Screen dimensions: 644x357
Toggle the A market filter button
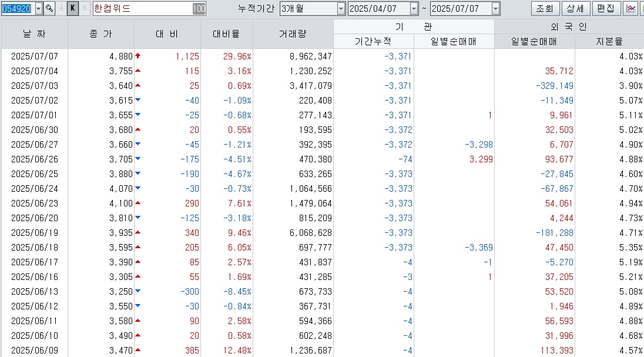(x=61, y=8)
